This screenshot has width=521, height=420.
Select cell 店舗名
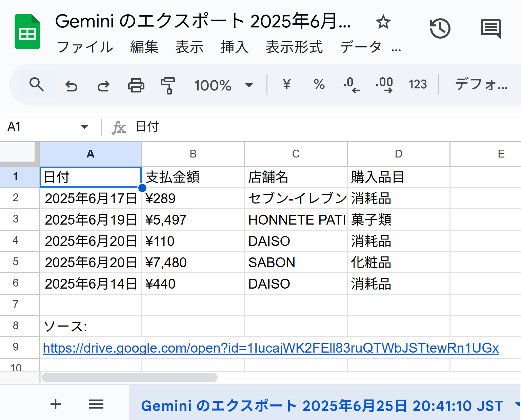click(x=296, y=177)
